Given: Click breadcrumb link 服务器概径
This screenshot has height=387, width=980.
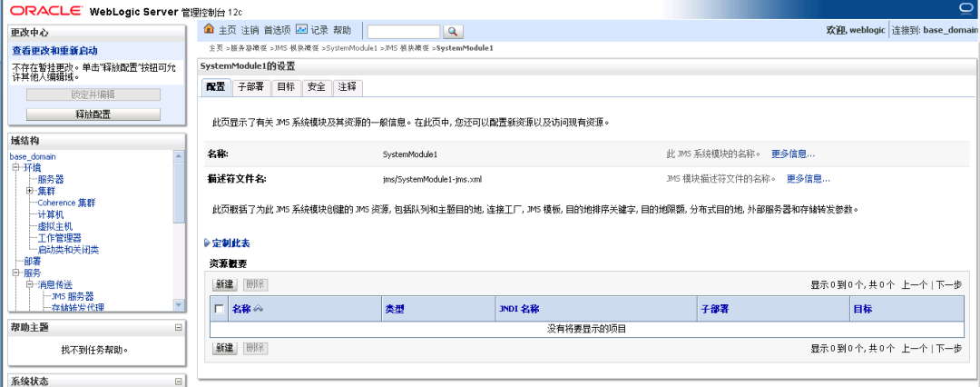Looking at the screenshot, I should 249,48.
